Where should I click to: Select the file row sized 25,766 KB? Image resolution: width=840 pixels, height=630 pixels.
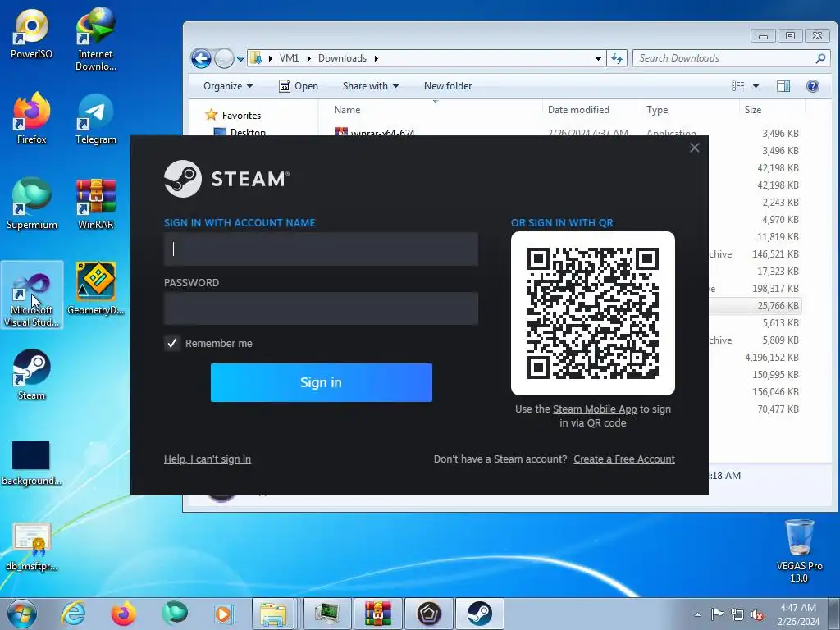point(756,306)
